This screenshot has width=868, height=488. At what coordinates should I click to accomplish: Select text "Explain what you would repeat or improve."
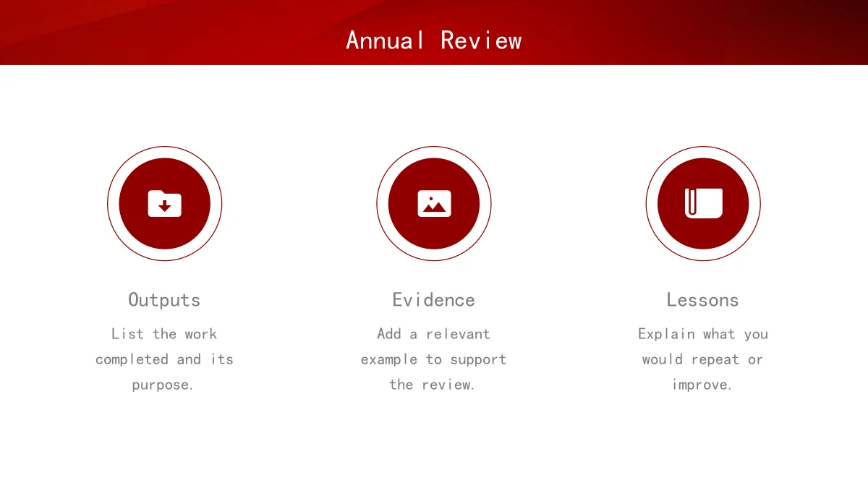703,359
